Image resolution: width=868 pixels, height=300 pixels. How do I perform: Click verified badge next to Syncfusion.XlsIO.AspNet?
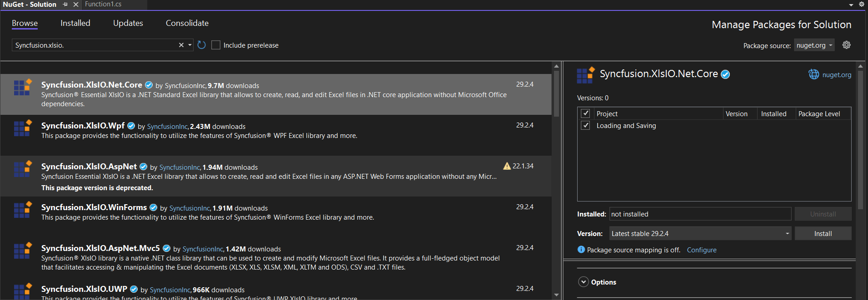tap(143, 167)
